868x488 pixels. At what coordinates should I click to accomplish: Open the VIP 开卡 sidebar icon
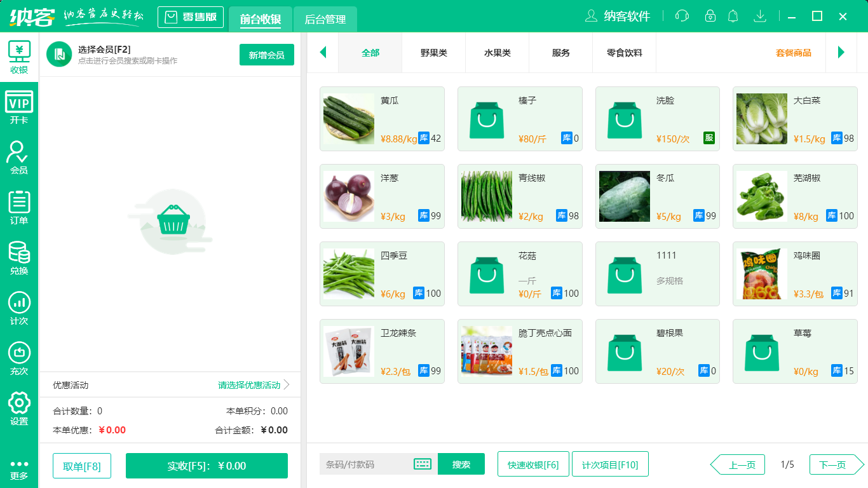click(x=19, y=108)
